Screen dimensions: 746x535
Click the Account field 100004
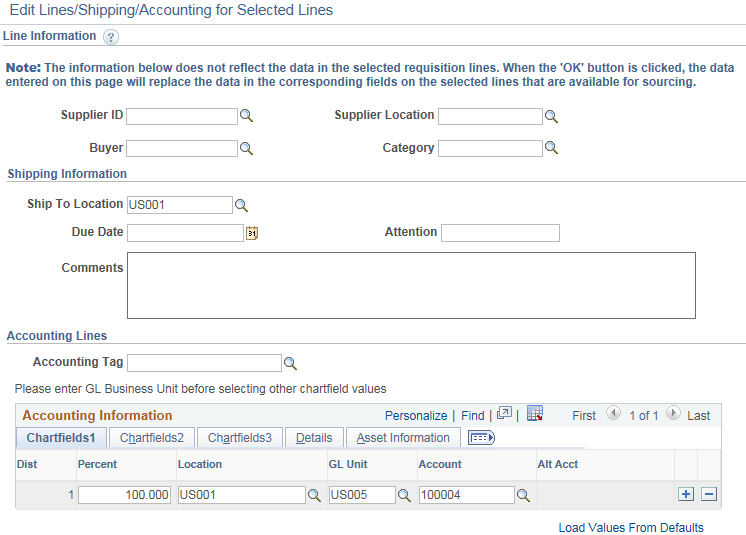pyautogui.click(x=467, y=495)
